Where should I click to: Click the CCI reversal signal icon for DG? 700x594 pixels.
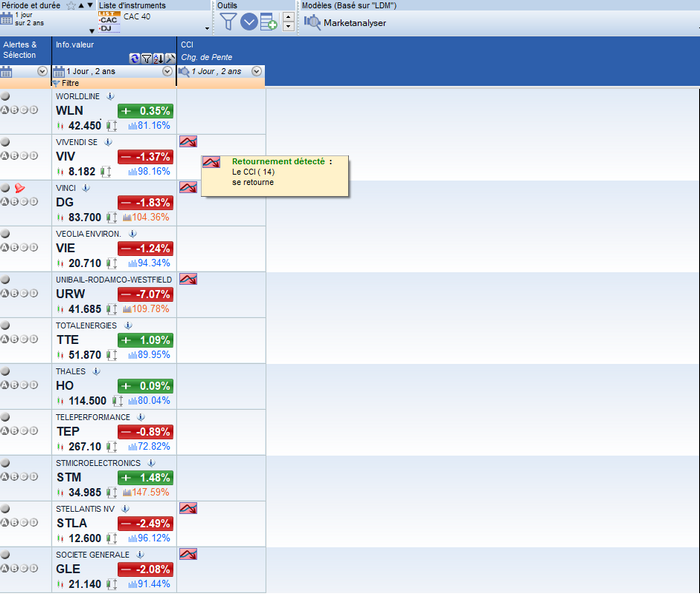click(x=188, y=187)
